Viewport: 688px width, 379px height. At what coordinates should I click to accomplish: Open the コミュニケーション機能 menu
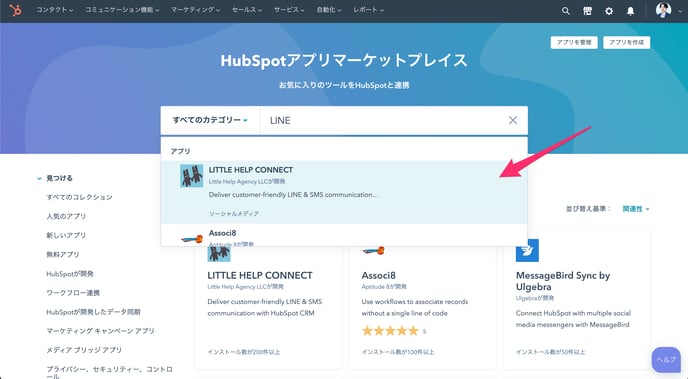pos(122,10)
